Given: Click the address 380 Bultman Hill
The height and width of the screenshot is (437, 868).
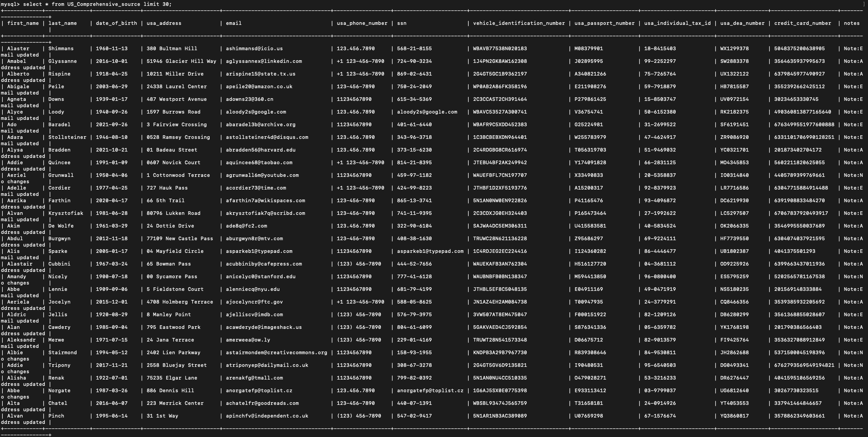Looking at the screenshot, I should click(172, 48).
